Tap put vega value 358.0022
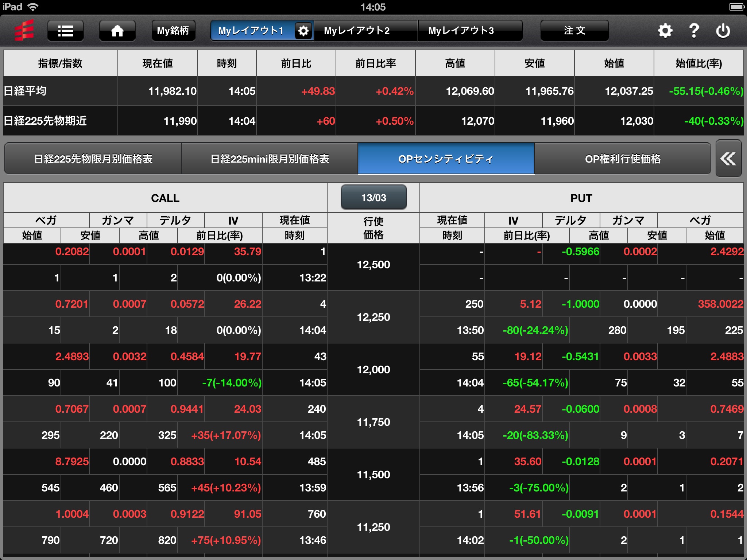The image size is (747, 560). click(721, 304)
